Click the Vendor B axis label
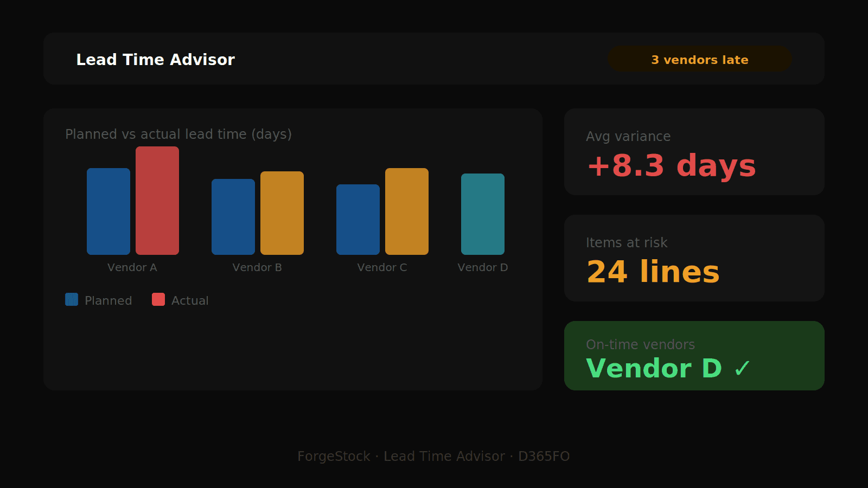 tap(257, 267)
